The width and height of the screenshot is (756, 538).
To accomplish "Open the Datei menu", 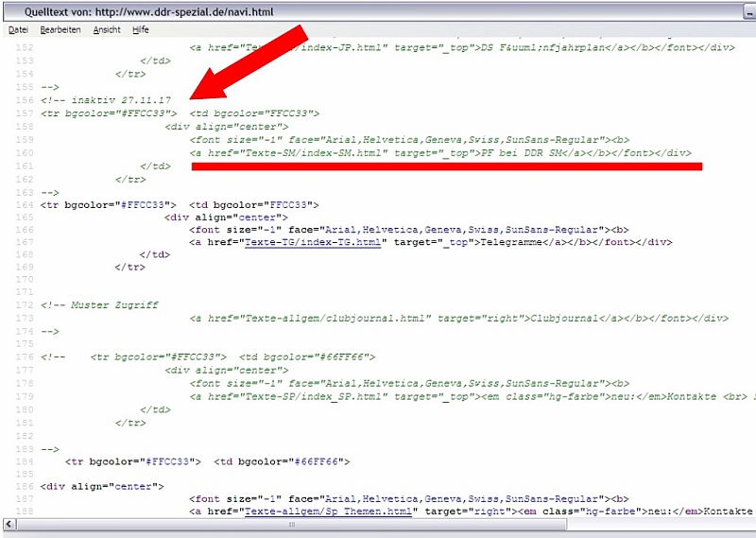I will 18,30.
